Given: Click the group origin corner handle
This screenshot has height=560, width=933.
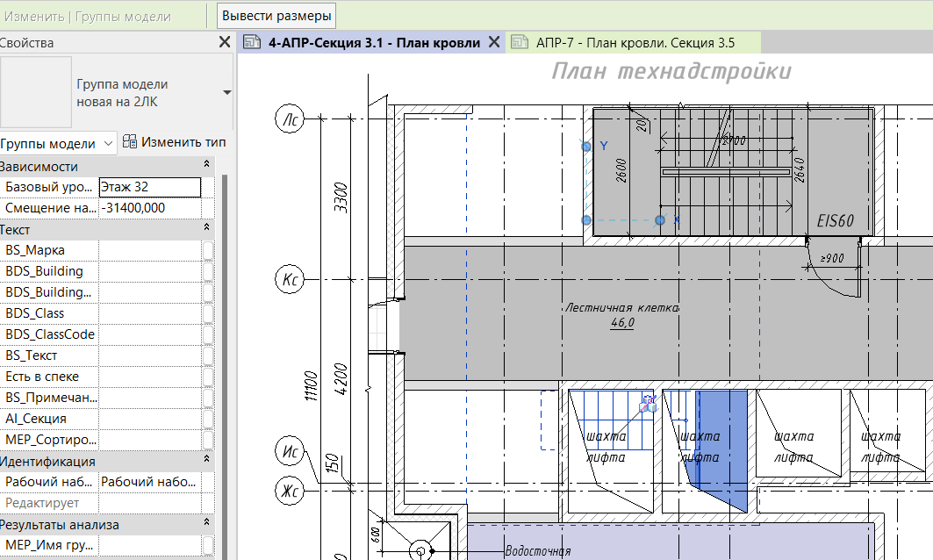Looking at the screenshot, I should tap(586, 220).
